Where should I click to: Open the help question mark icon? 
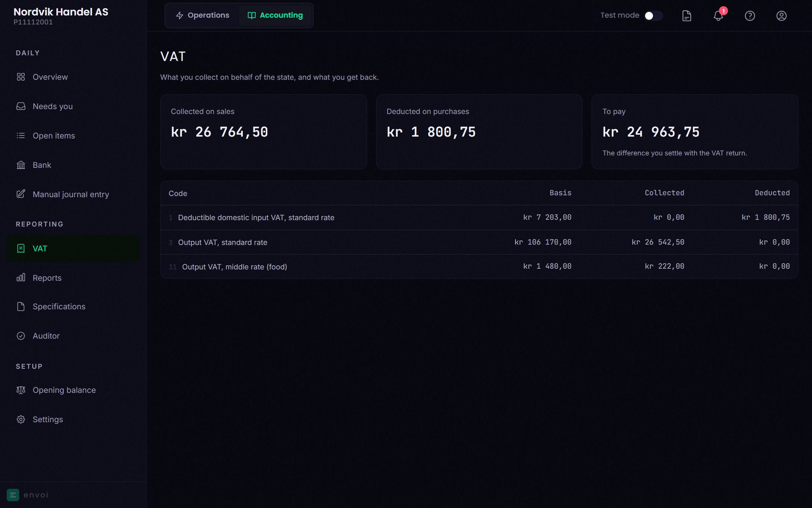coord(750,16)
